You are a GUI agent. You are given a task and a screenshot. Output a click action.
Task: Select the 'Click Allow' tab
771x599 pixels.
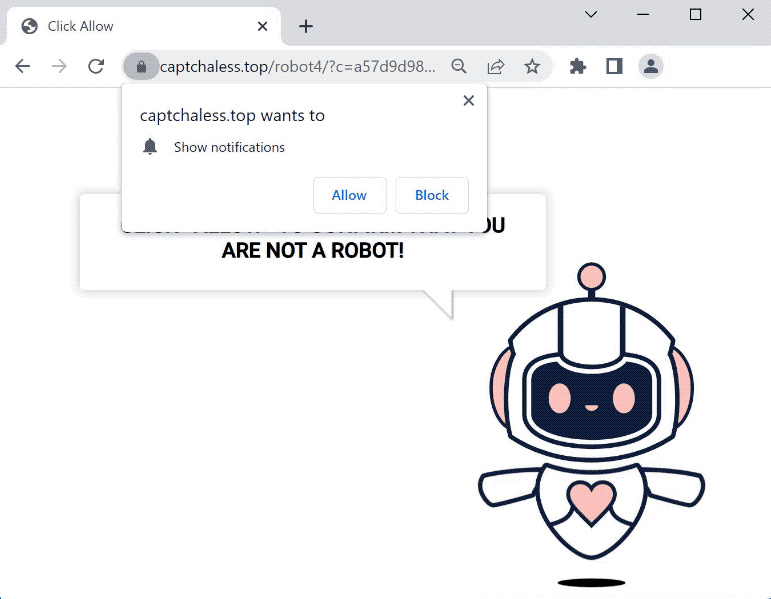point(130,26)
